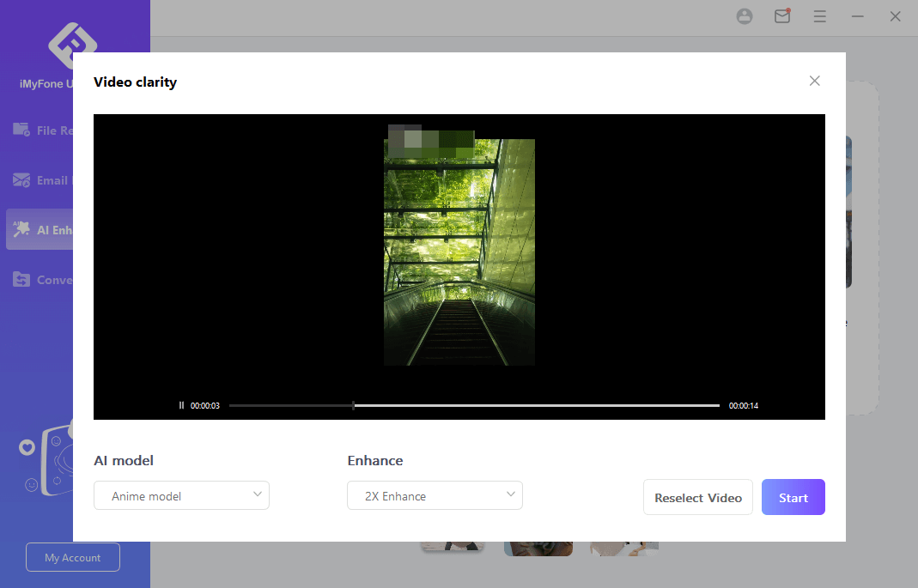
Task: Expand the 2X Enhance dropdown
Action: tap(435, 495)
